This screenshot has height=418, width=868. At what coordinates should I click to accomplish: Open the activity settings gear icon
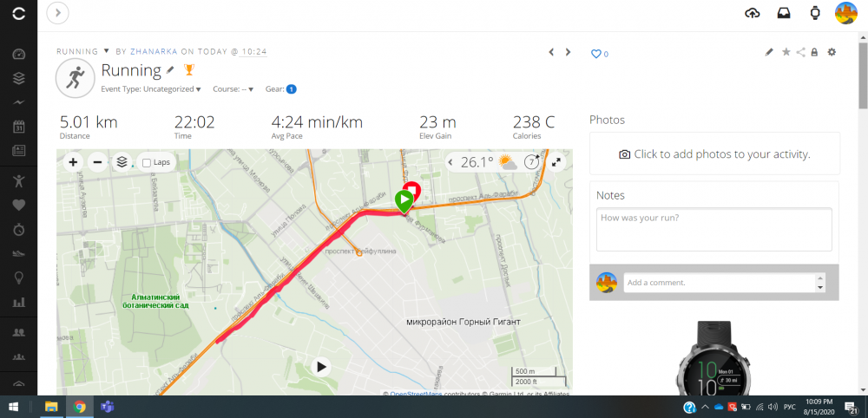coord(832,52)
